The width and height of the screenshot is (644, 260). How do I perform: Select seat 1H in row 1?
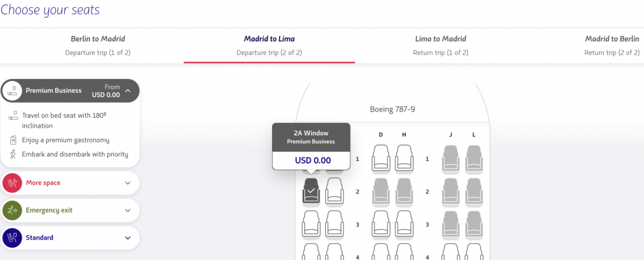tap(404, 158)
